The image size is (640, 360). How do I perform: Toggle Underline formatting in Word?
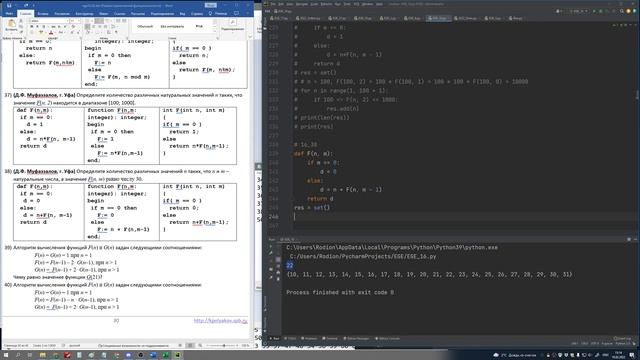44,26
